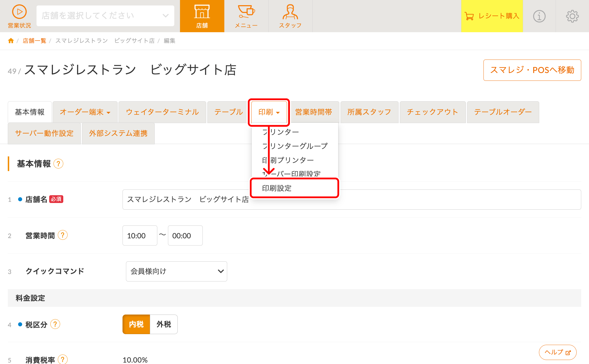The width and height of the screenshot is (589, 364).
Task: Click home icon in breadcrumb
Action: click(11, 41)
